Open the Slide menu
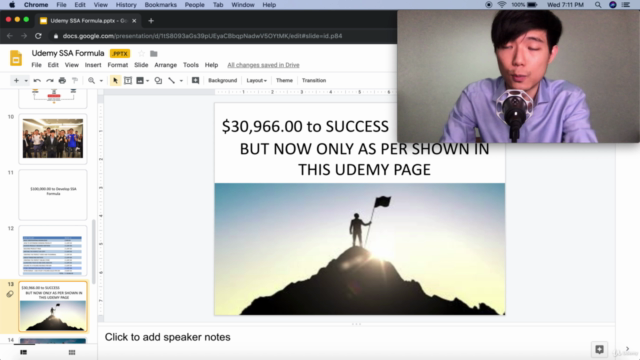Screen dimensions: 640x360 [x=141, y=65]
